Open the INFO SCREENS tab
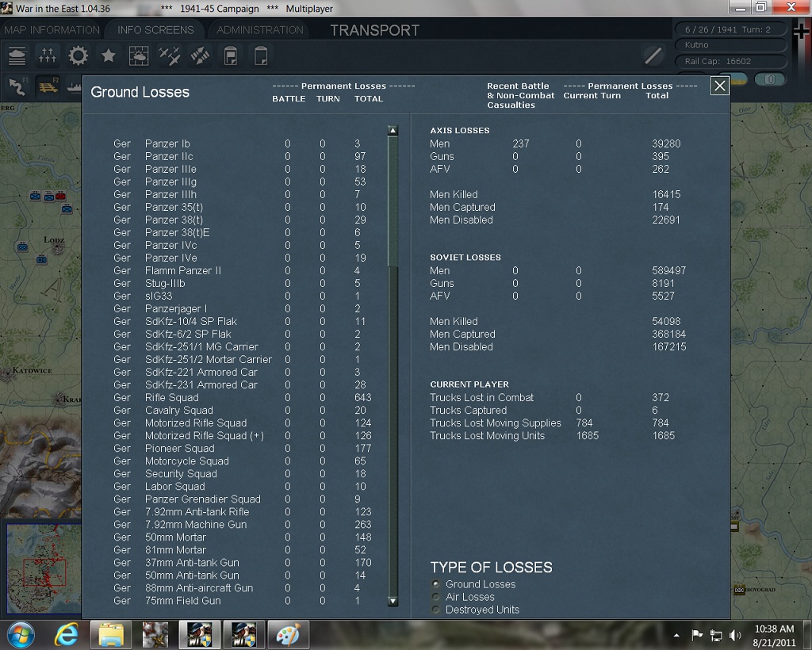Image resolution: width=812 pixels, height=650 pixels. [x=155, y=30]
